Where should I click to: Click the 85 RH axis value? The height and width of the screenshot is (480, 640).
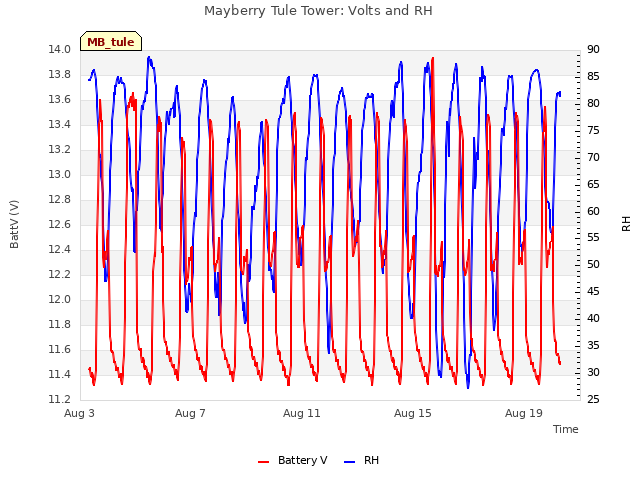pyautogui.click(x=593, y=76)
